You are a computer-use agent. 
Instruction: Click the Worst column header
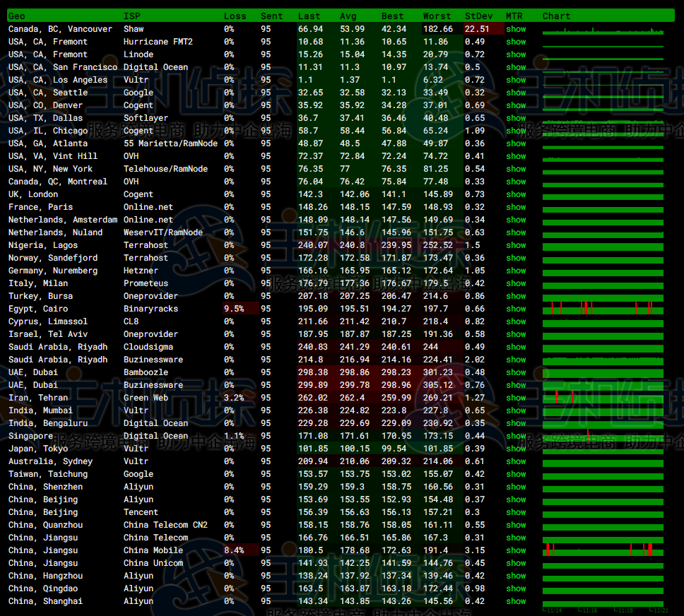coord(437,16)
